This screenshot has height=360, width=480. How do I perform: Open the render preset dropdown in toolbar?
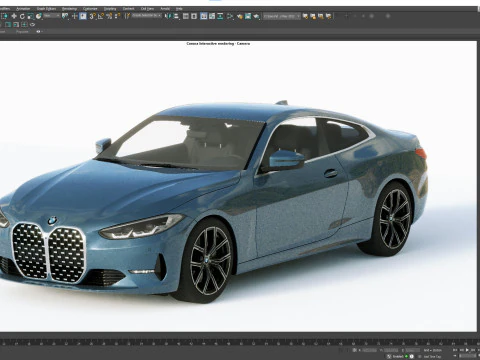tap(282, 16)
